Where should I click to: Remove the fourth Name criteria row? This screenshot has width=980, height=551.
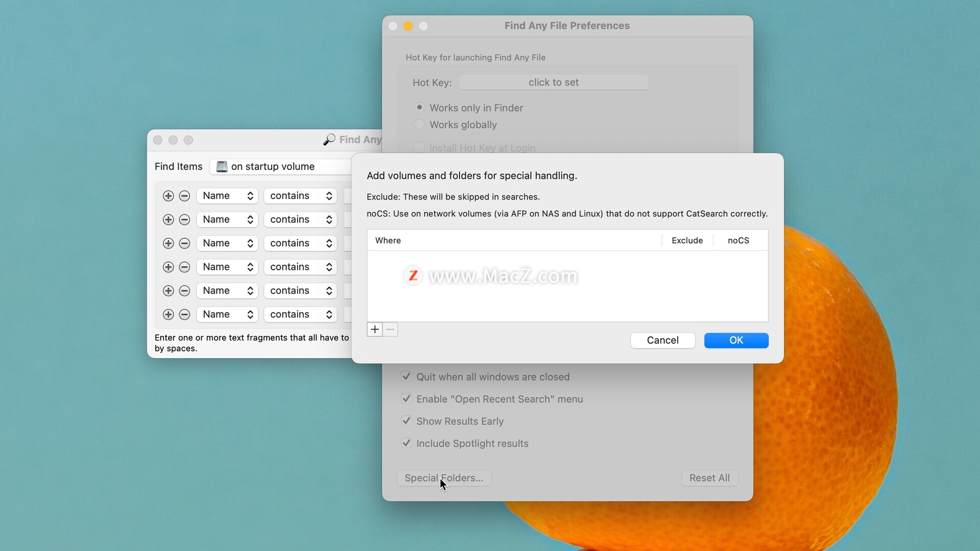[x=185, y=267]
